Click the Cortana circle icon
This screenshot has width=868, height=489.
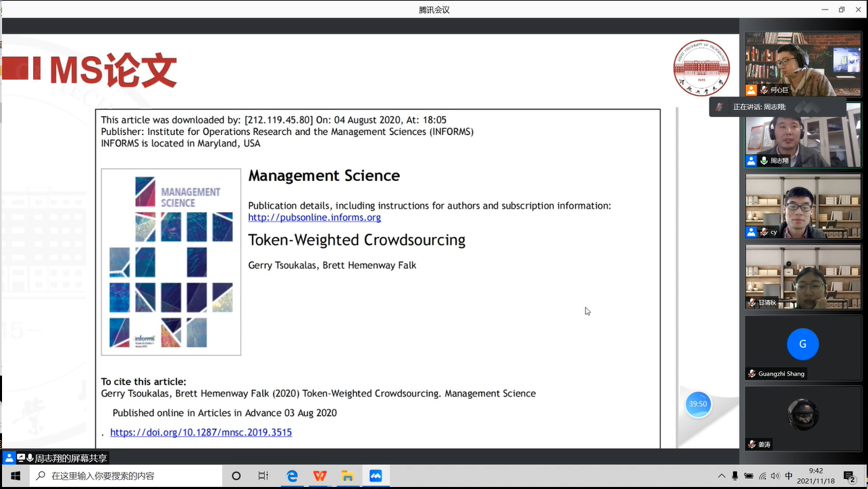coord(236,476)
